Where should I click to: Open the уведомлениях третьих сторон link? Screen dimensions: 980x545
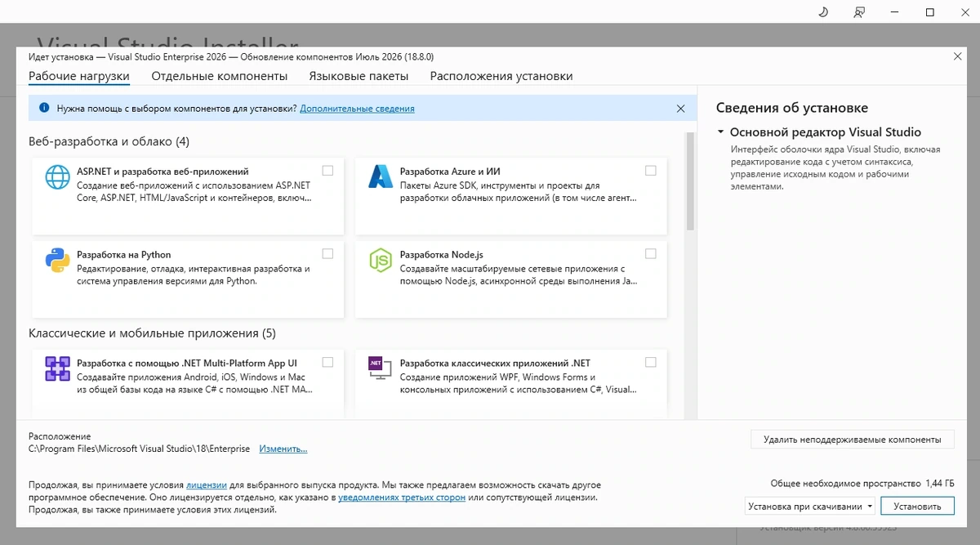402,497
